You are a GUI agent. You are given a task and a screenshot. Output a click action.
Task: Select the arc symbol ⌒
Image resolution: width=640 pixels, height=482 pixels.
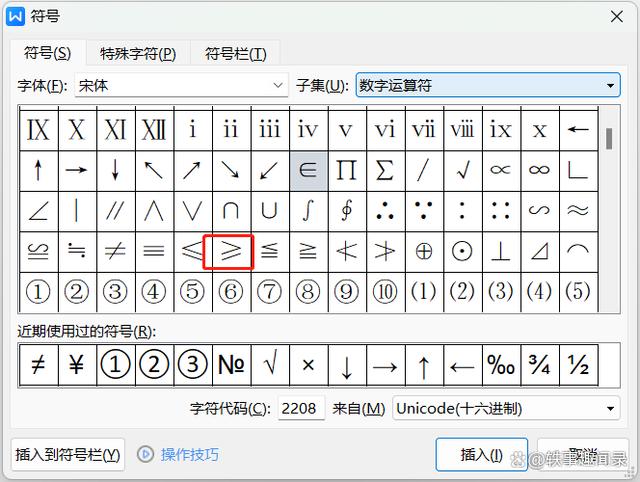pyautogui.click(x=578, y=251)
